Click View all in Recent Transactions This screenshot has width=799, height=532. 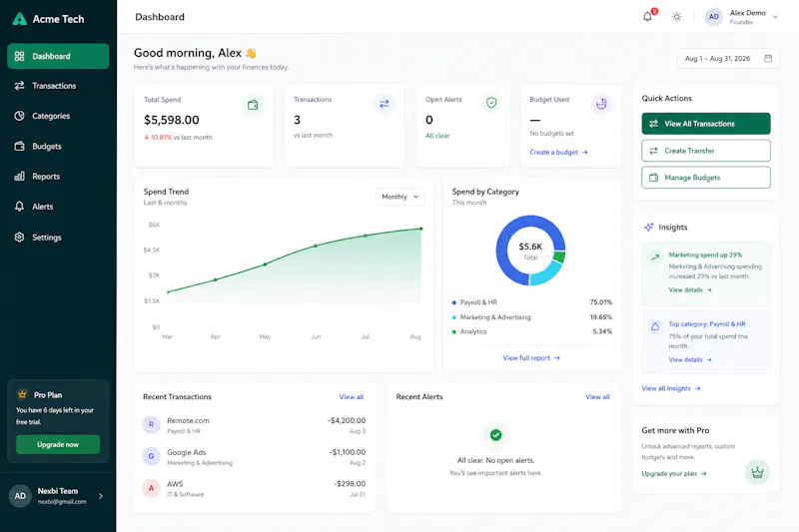click(352, 397)
